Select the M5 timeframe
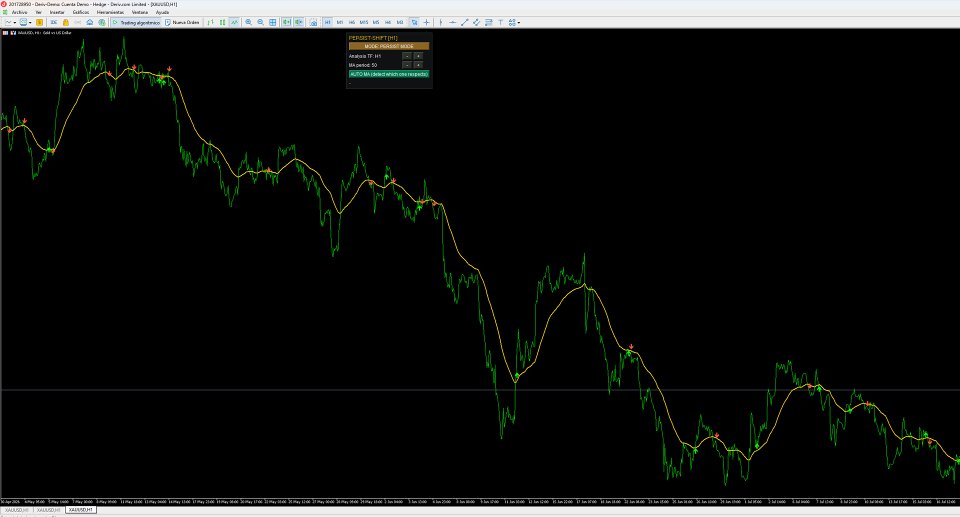960x517 pixels. tap(376, 22)
